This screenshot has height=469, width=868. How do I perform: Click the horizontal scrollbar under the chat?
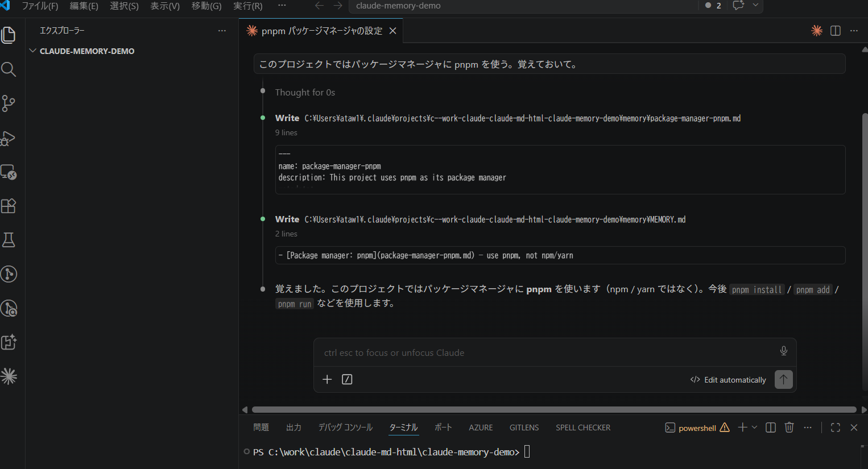[554, 409]
